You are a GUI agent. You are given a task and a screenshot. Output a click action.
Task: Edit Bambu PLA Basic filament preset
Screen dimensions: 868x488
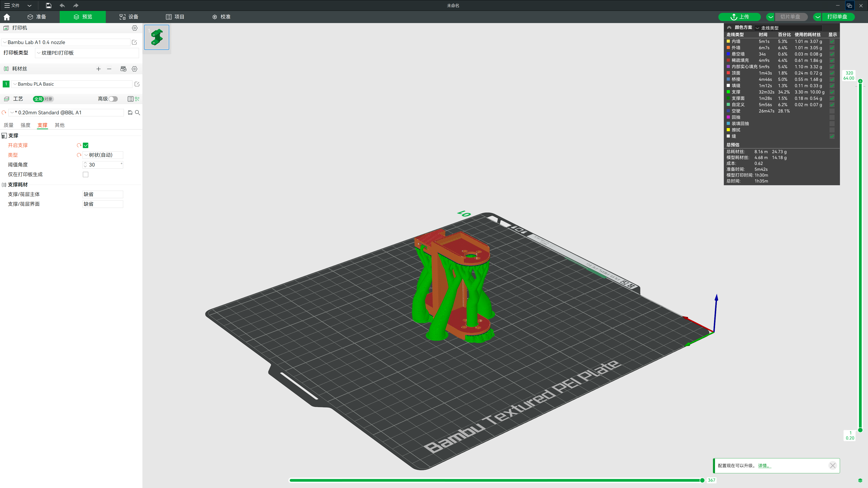pos(137,84)
